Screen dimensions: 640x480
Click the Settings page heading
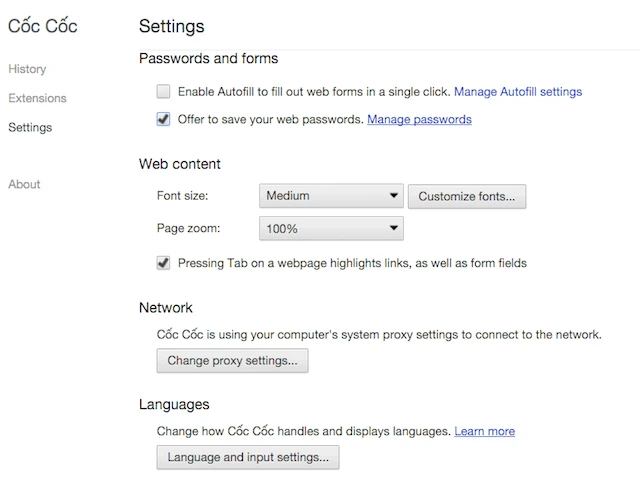[x=171, y=26]
